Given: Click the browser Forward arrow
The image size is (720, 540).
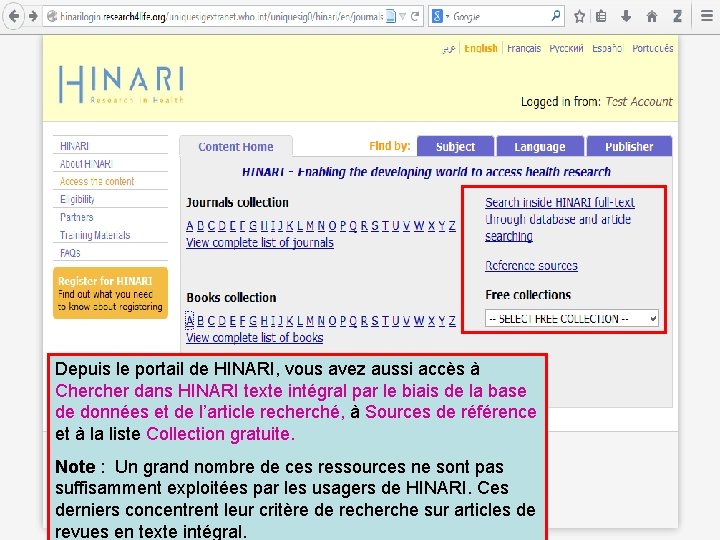Looking at the screenshot, I should (33, 17).
